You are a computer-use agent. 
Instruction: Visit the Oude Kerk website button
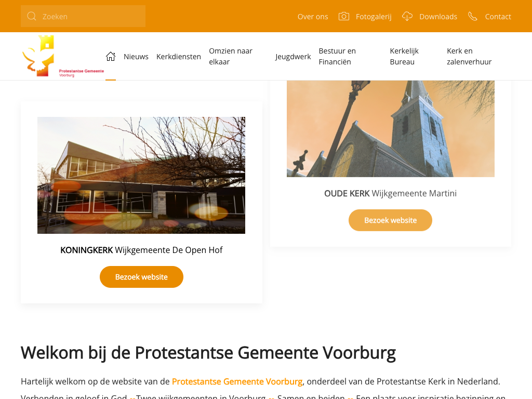[390, 220]
